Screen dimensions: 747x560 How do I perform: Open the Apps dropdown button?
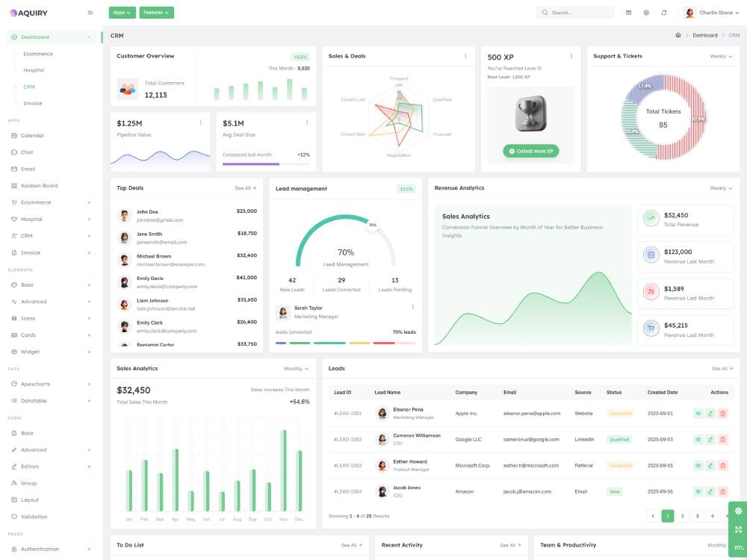coord(123,13)
